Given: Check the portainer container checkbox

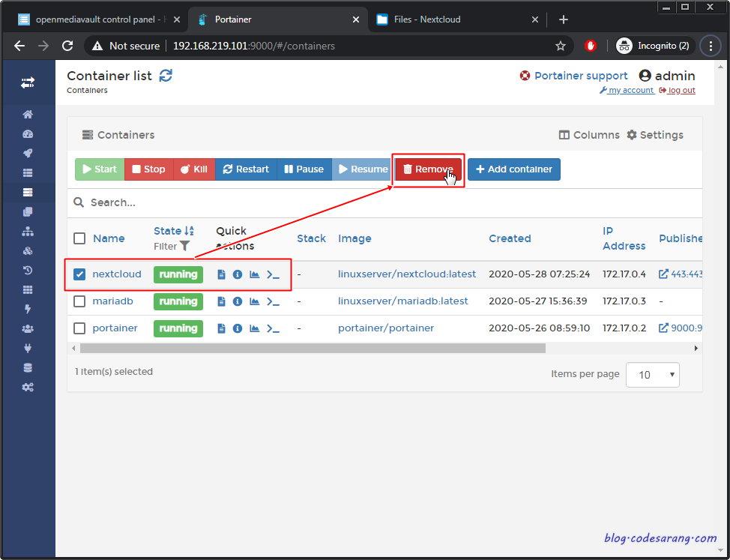Looking at the screenshot, I should 79,328.
